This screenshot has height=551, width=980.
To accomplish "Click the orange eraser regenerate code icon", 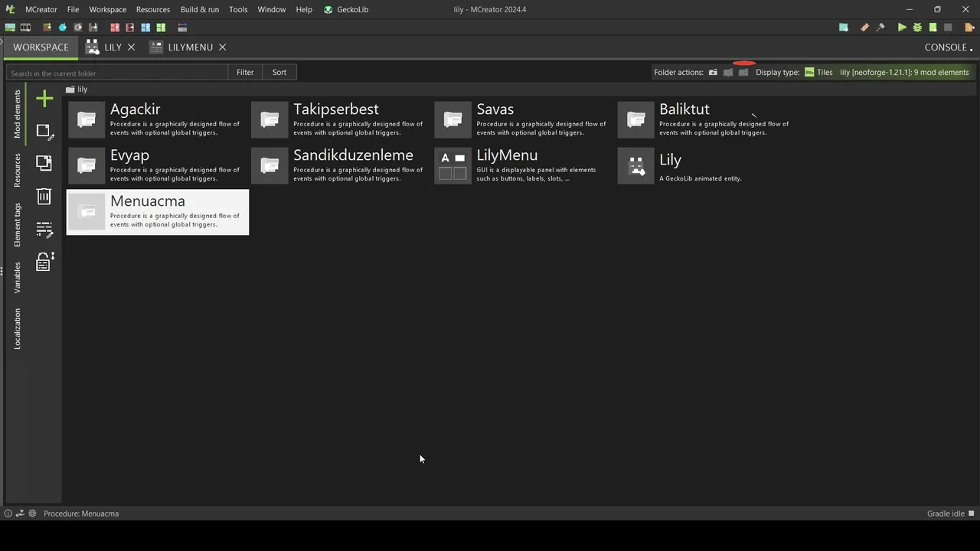I will (x=865, y=28).
